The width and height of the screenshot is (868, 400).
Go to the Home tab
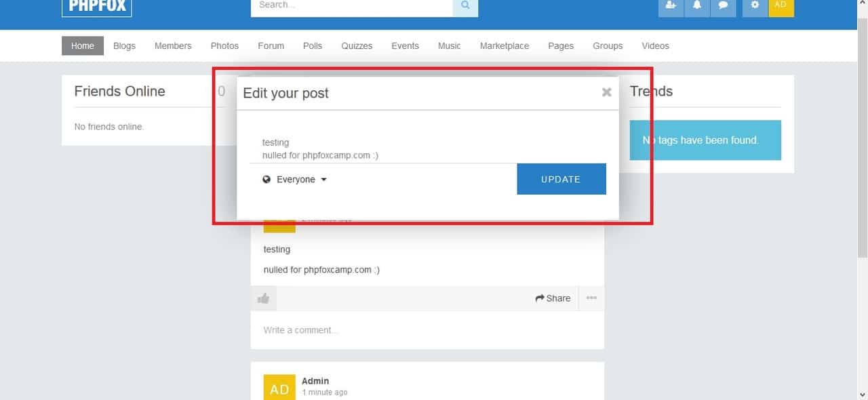(x=83, y=46)
